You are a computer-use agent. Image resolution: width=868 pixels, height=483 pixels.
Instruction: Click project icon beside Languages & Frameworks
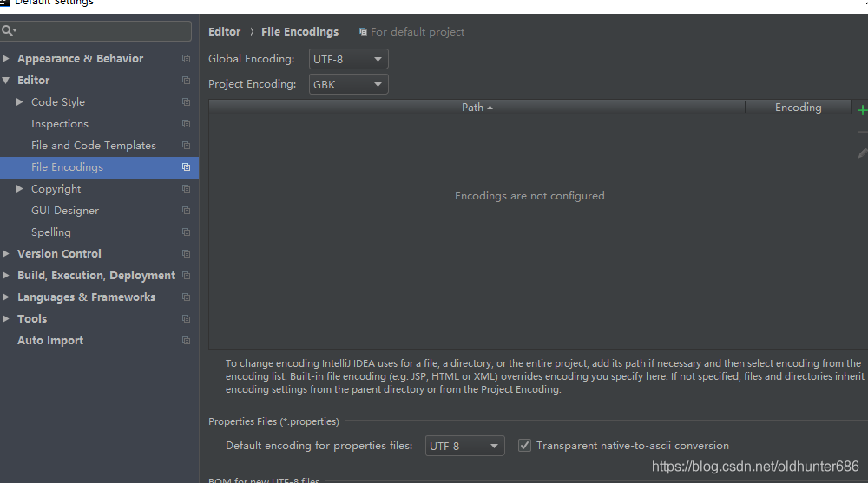tap(186, 297)
